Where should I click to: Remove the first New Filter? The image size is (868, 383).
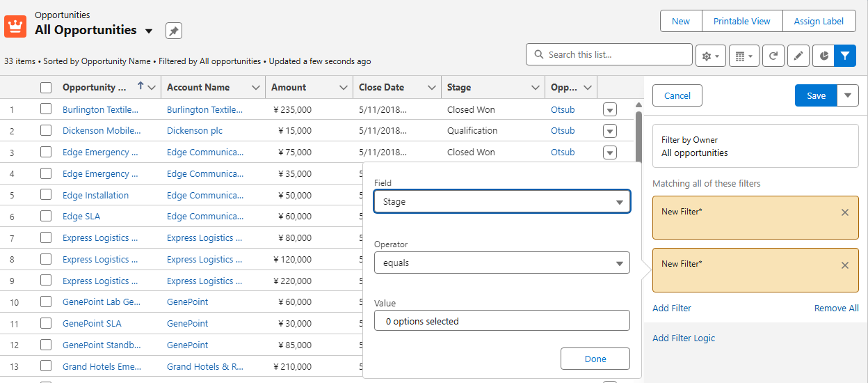click(x=845, y=212)
